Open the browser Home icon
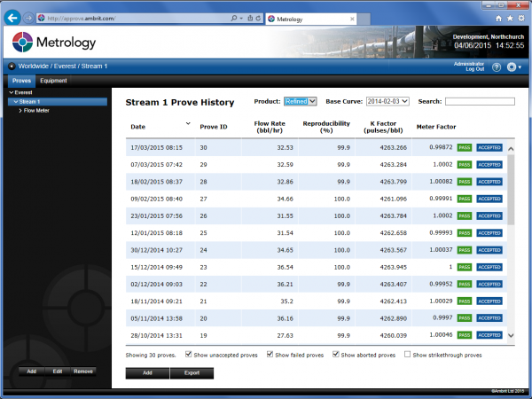 click(x=498, y=19)
